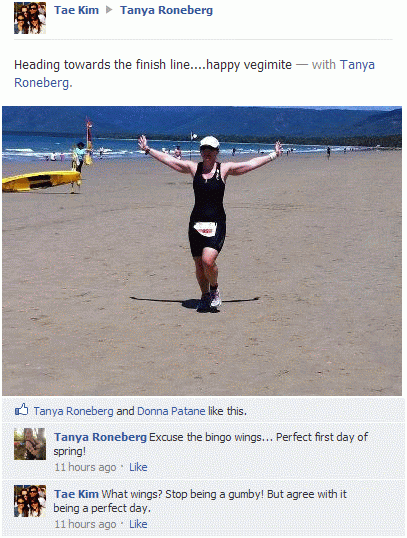Like Tanya Roneberg's bingo wings comment
This screenshot has height=538, width=407.
click(138, 467)
